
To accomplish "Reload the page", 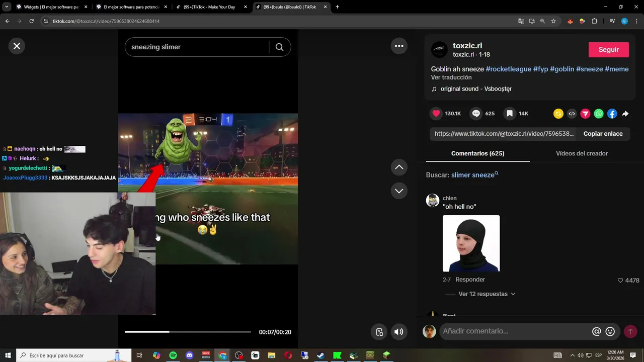I will (x=31, y=21).
